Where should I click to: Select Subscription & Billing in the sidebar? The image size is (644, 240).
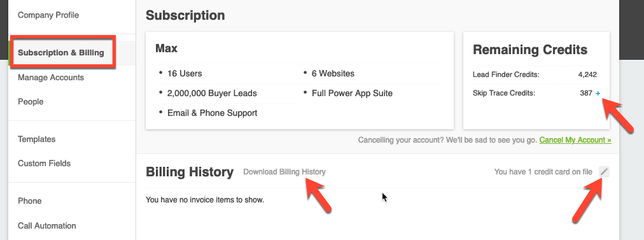point(61,53)
